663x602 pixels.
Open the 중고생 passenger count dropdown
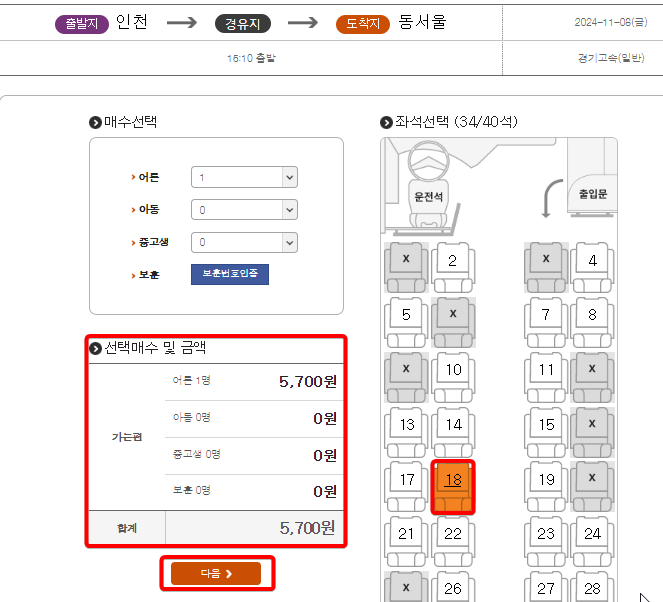(x=244, y=242)
